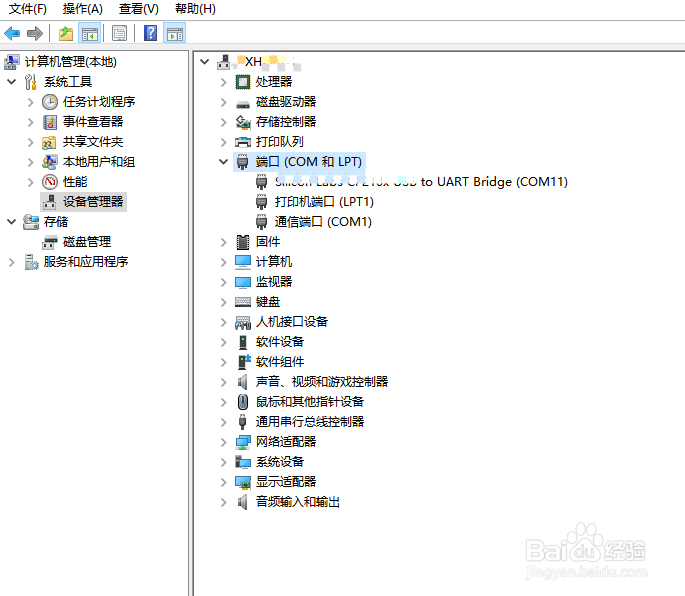
Task: Expand the 显示适配器 device category
Action: 223,482
